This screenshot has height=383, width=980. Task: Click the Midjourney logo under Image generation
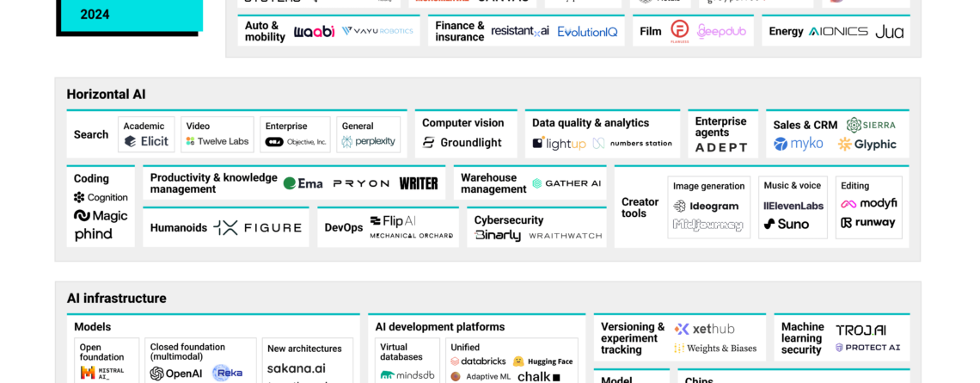(x=707, y=225)
